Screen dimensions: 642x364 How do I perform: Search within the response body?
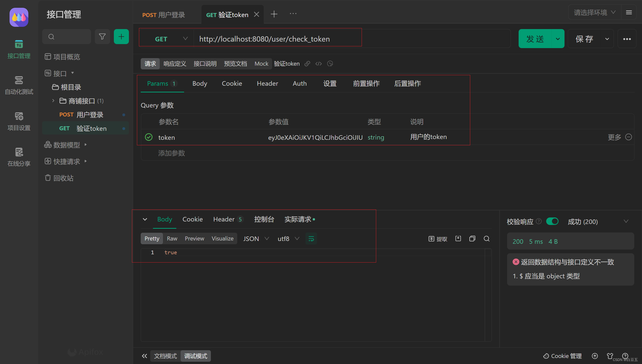click(x=487, y=238)
